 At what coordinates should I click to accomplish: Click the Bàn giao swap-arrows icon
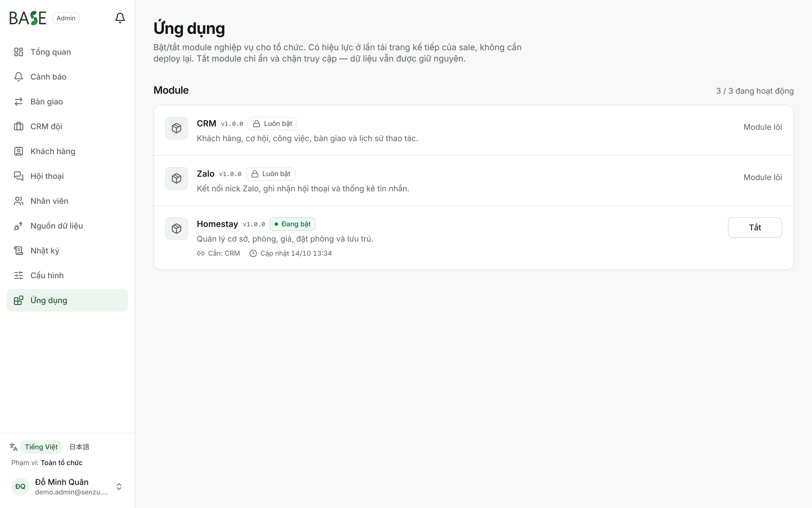(x=18, y=102)
